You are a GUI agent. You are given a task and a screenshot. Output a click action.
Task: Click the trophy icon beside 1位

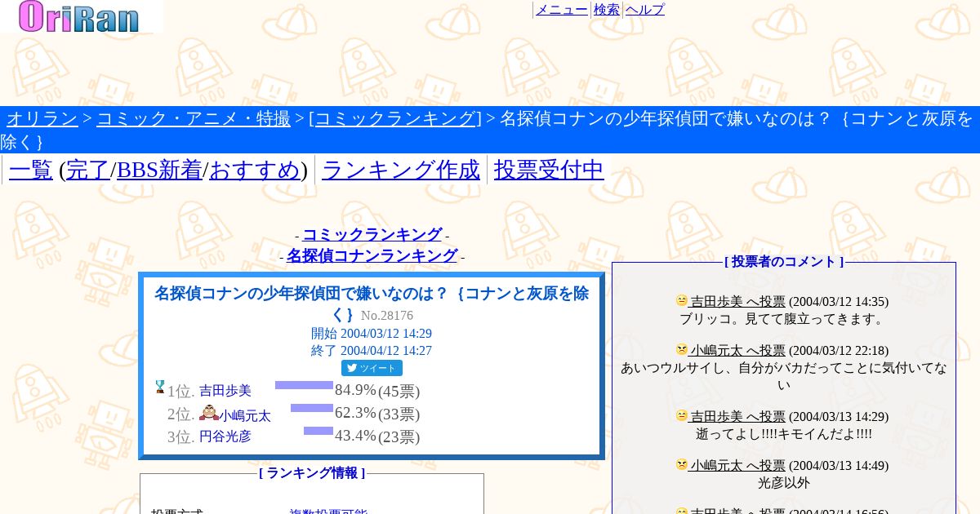(160, 388)
